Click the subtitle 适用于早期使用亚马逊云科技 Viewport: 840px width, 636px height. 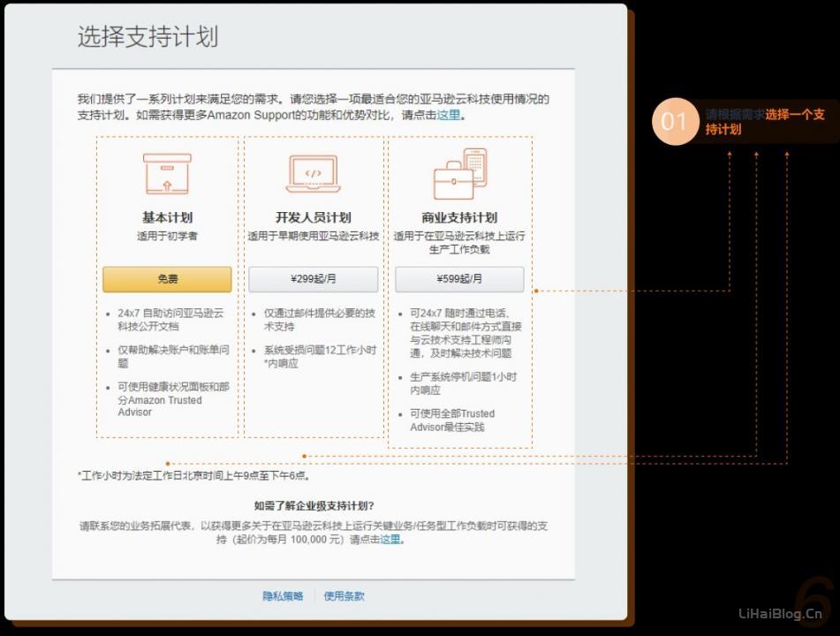point(314,236)
